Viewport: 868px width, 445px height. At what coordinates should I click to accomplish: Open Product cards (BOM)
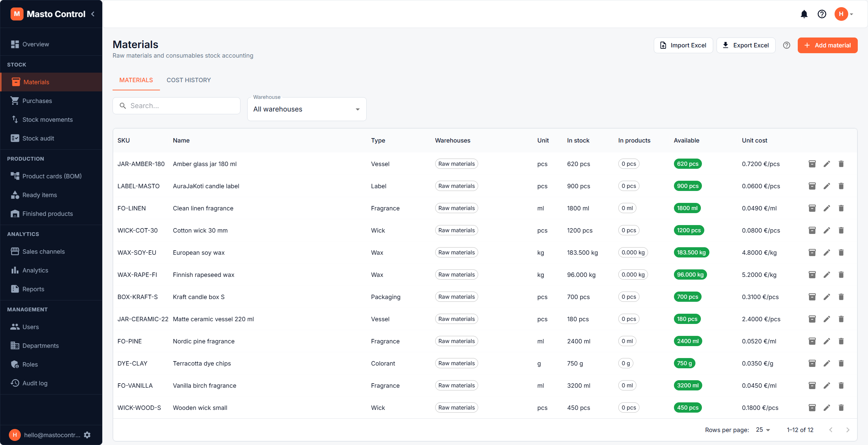coord(51,176)
